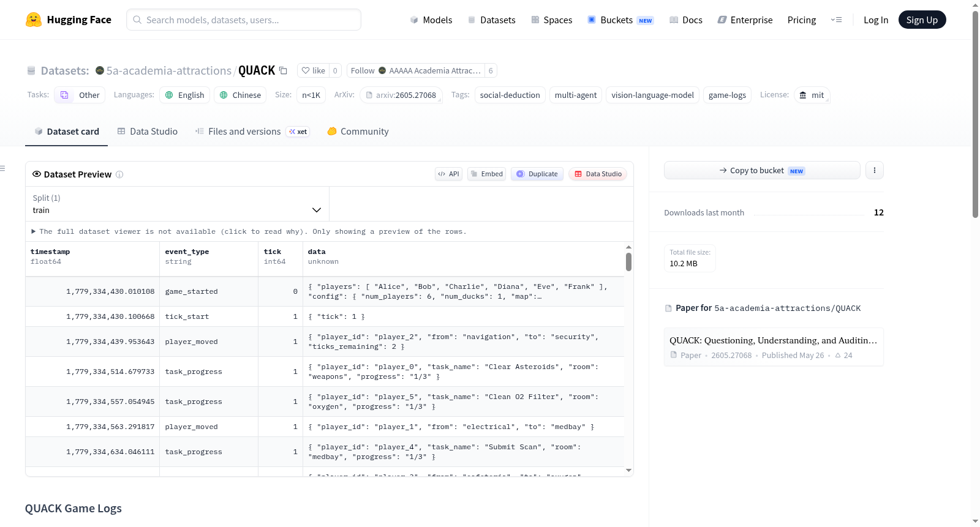Open the arxiv:2605.27068 tag
980x527 pixels.
[401, 95]
